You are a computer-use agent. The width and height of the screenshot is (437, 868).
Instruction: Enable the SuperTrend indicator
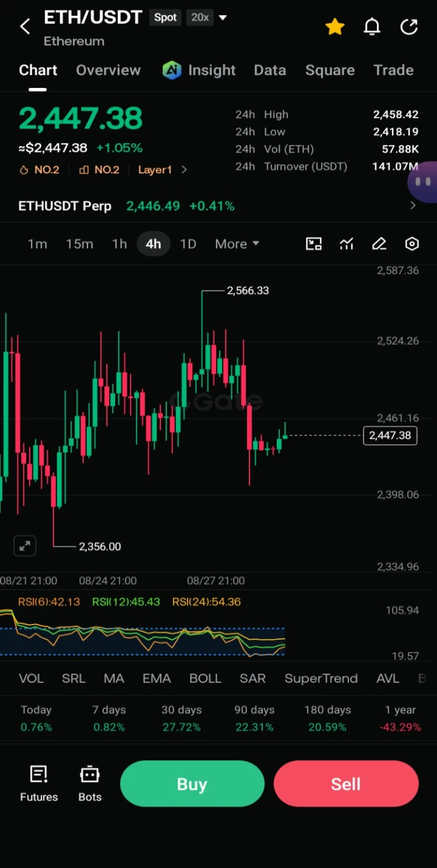click(x=321, y=678)
